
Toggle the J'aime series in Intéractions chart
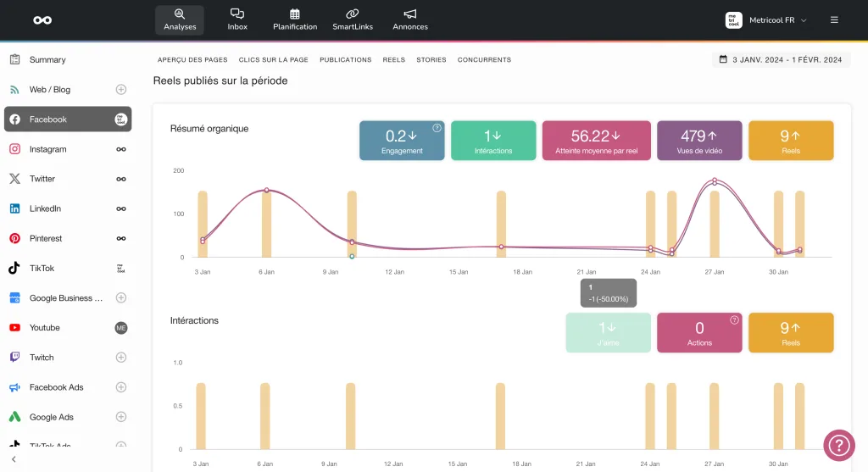(x=608, y=332)
